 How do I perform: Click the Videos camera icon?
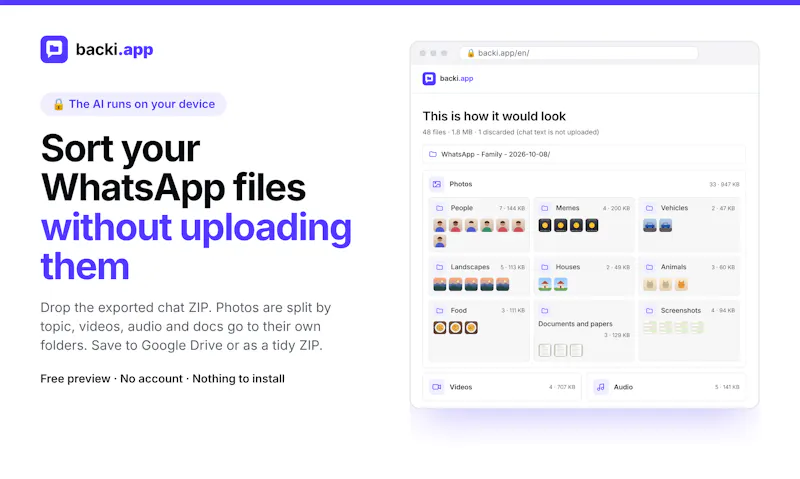[437, 387]
